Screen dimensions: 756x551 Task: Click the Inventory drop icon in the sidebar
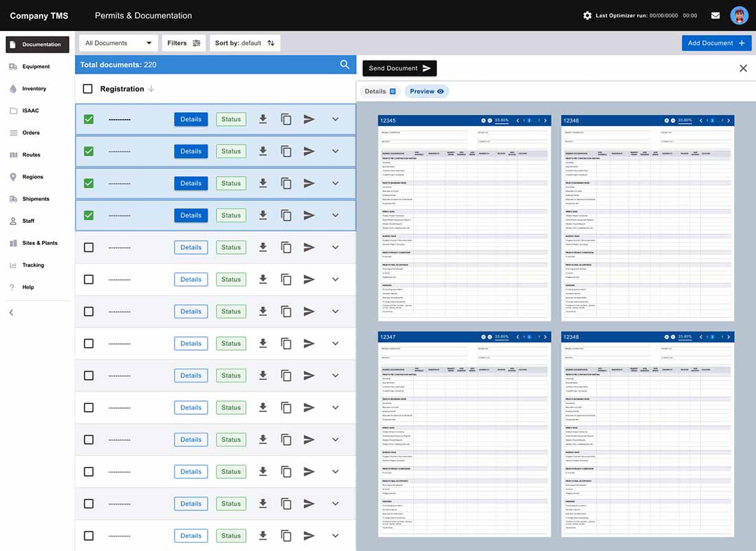(x=13, y=89)
